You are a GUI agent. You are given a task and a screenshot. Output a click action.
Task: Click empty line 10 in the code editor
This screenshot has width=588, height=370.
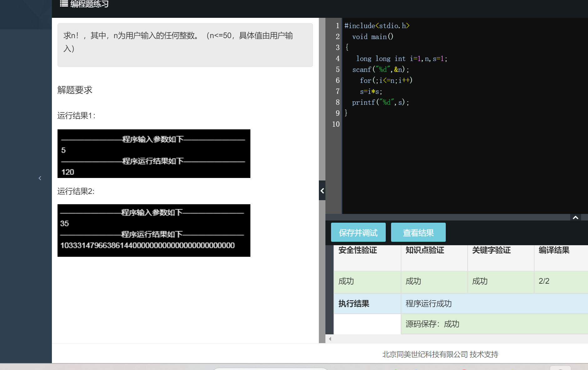click(x=465, y=124)
